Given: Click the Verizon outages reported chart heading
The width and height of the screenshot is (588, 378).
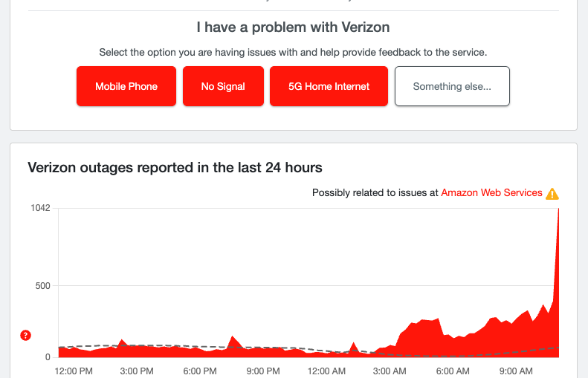Looking at the screenshot, I should pyautogui.click(x=175, y=167).
